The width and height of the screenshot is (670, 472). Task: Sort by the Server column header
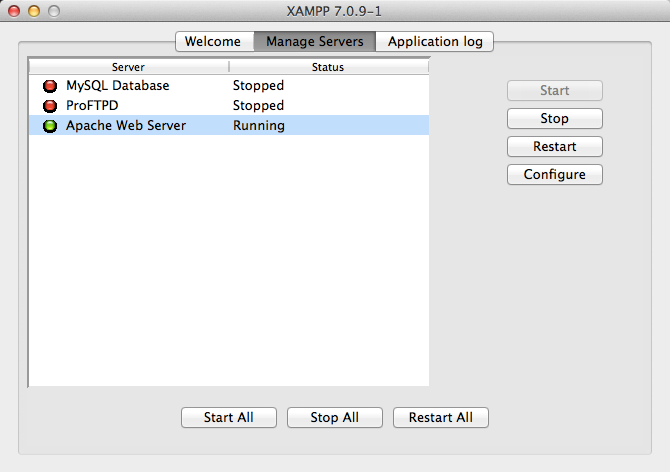[129, 67]
